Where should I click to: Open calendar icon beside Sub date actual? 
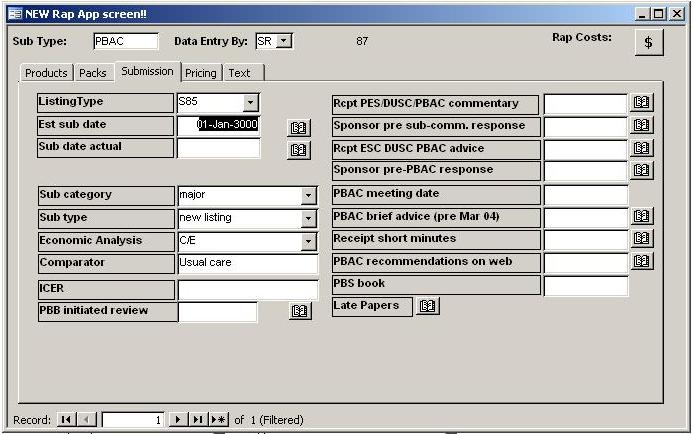point(299,150)
